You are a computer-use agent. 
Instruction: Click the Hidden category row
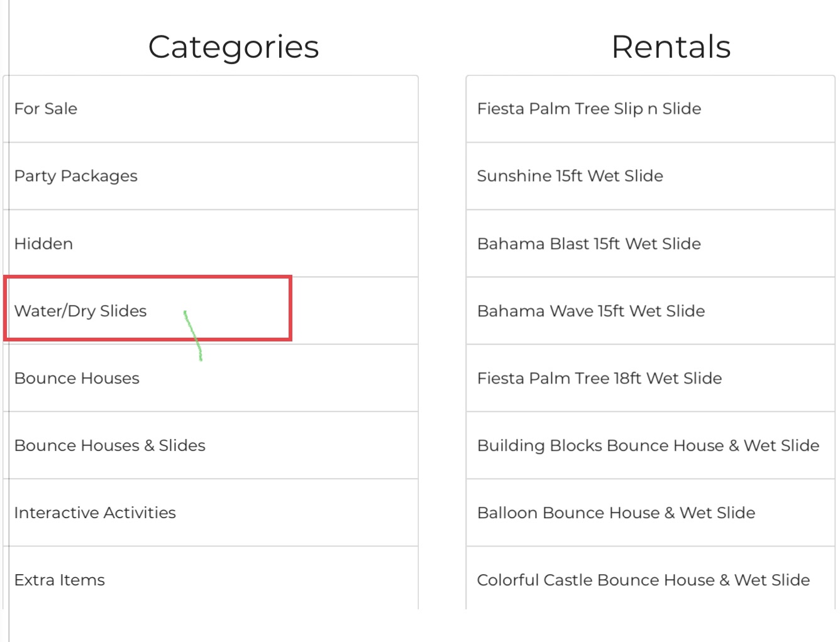pyautogui.click(x=44, y=243)
